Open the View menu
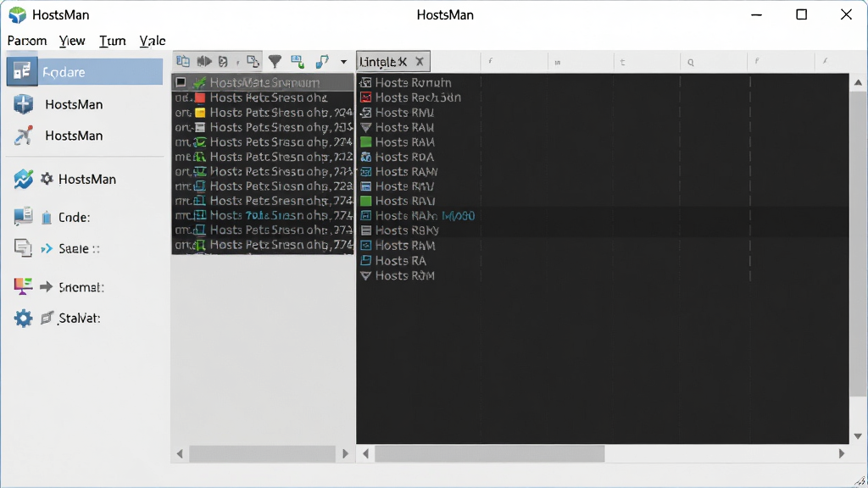The width and height of the screenshot is (868, 488). click(72, 41)
